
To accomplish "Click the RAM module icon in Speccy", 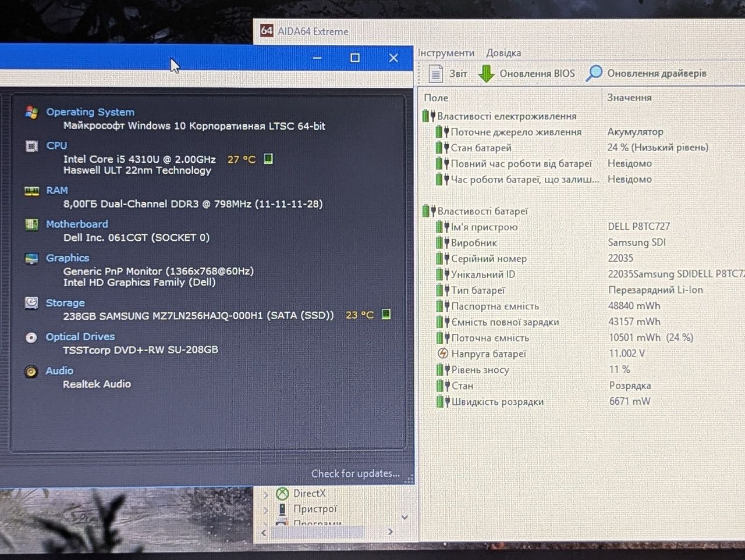I will pos(31,191).
